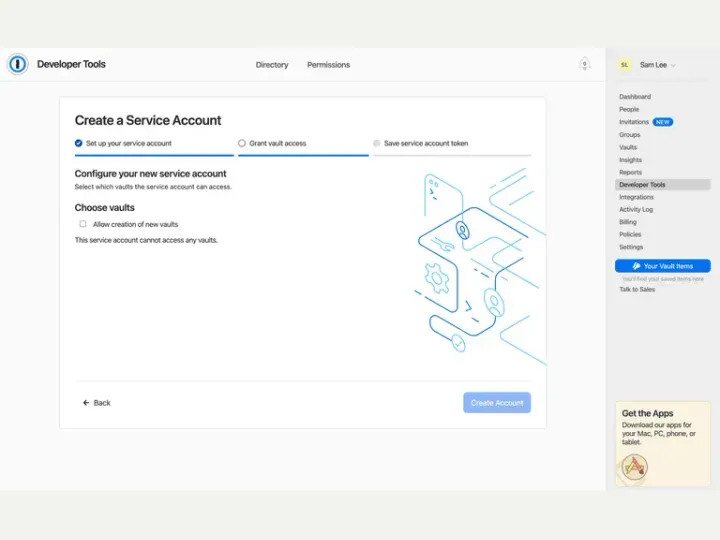The height and width of the screenshot is (540, 720).
Task: Select the Grant vault access step
Action: (272, 143)
